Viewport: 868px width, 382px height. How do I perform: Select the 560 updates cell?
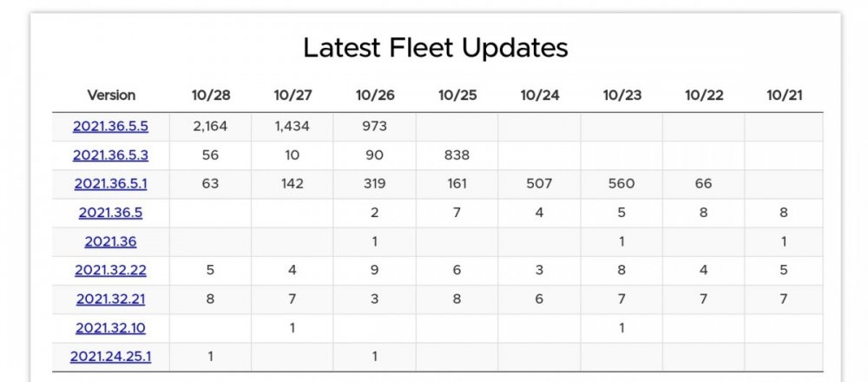coord(621,184)
